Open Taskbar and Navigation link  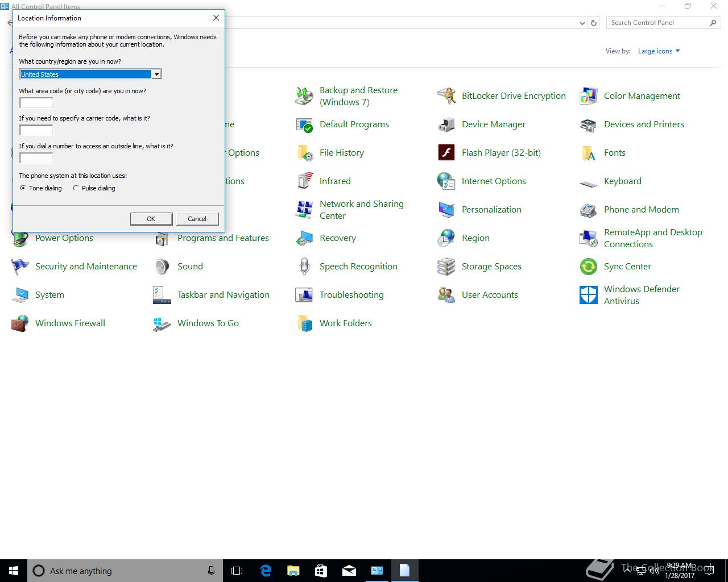coord(224,295)
